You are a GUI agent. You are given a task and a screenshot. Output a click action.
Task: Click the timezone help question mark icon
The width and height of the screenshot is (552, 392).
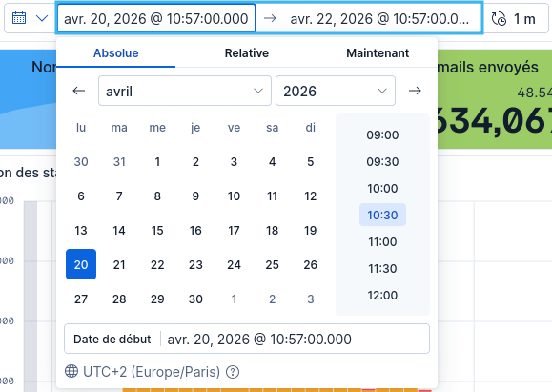pyautogui.click(x=233, y=372)
